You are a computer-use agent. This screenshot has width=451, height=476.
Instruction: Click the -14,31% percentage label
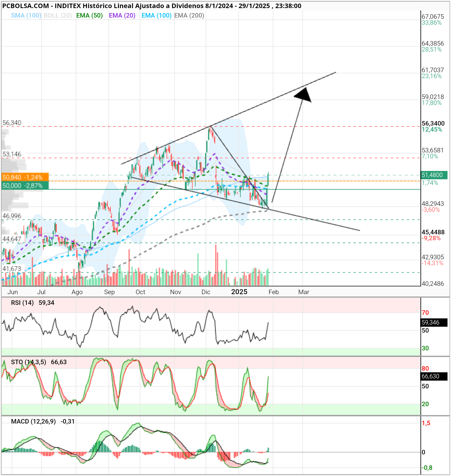click(x=432, y=263)
